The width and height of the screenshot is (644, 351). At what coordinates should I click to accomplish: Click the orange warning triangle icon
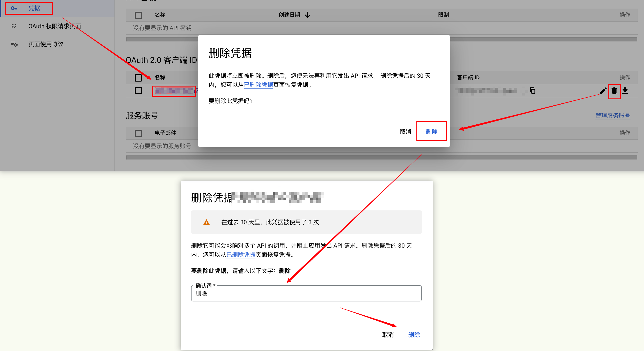206,222
